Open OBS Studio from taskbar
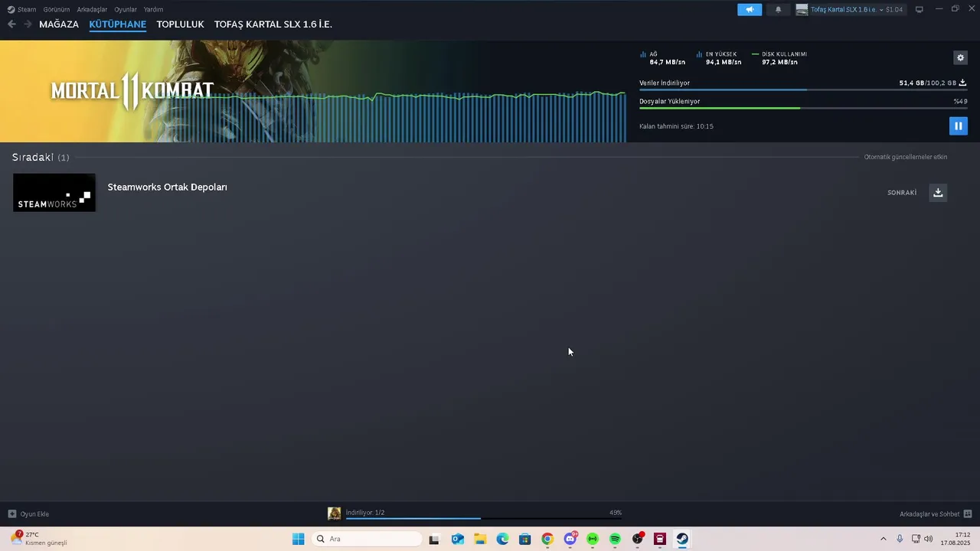980x551 pixels. tap(638, 540)
